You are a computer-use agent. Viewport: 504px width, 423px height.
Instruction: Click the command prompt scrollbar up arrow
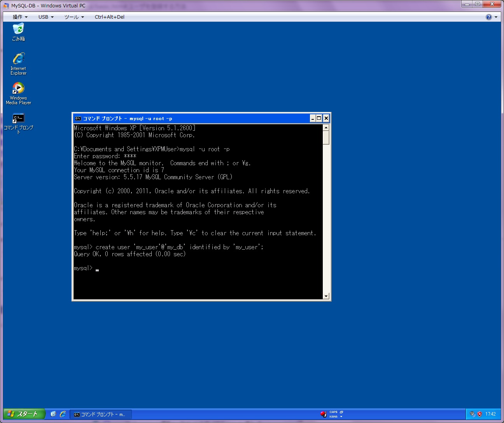[x=326, y=128]
